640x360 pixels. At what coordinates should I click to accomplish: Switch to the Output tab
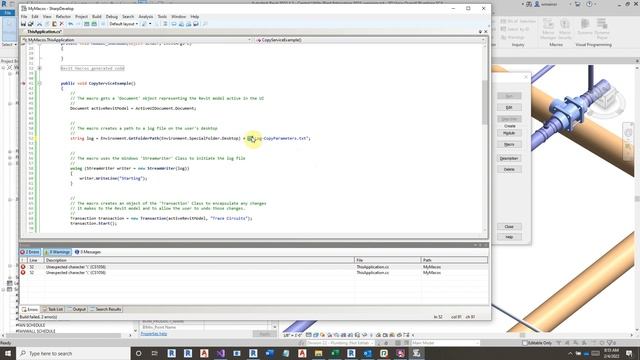click(x=76, y=309)
